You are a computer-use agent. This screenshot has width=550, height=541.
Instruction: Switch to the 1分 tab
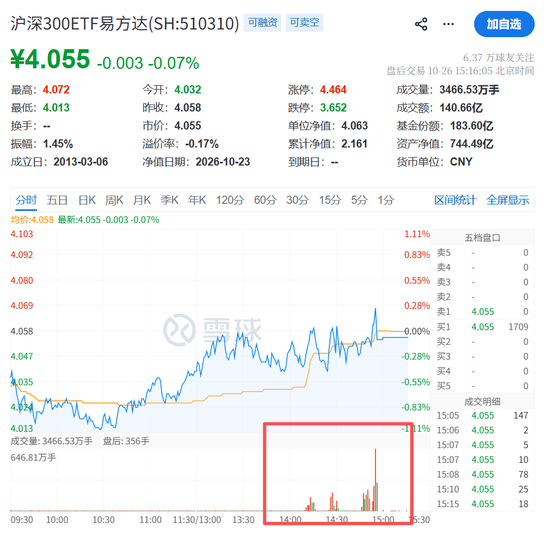pyautogui.click(x=385, y=200)
